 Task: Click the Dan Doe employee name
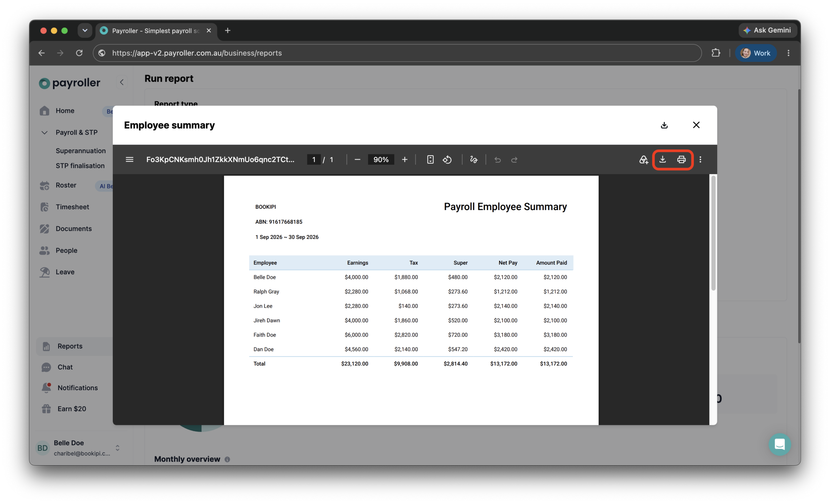[263, 349]
